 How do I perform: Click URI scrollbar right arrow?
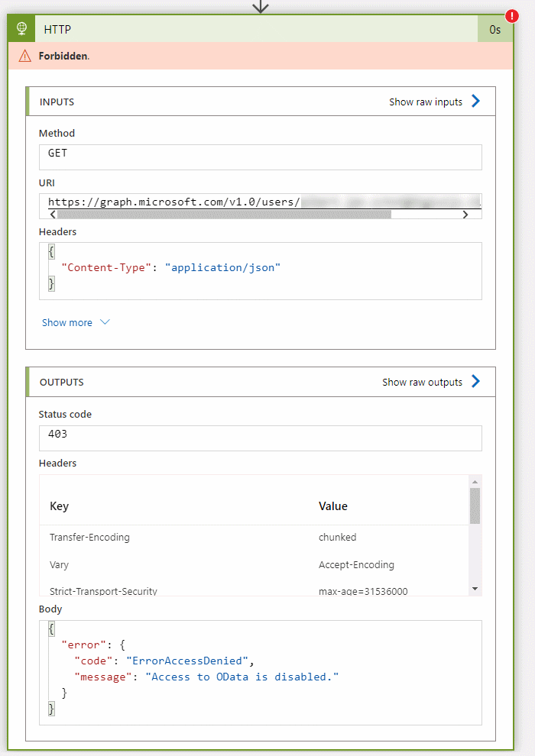(465, 215)
